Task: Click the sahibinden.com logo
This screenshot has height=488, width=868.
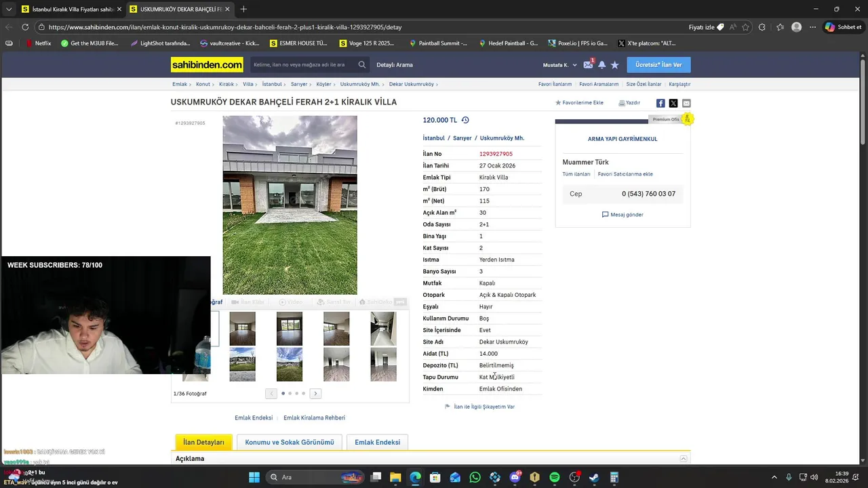Action: (x=207, y=65)
